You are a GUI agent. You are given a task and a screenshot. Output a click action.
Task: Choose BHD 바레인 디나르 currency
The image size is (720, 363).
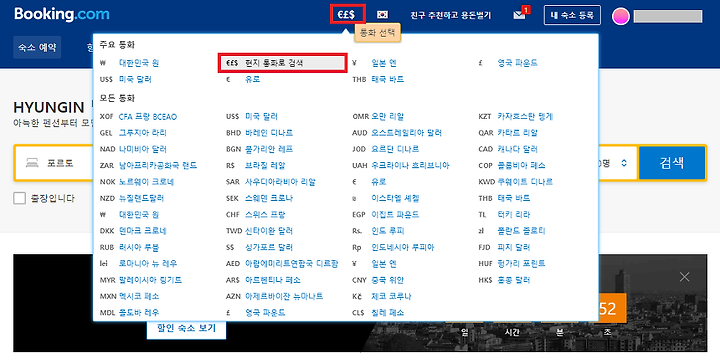point(259,133)
